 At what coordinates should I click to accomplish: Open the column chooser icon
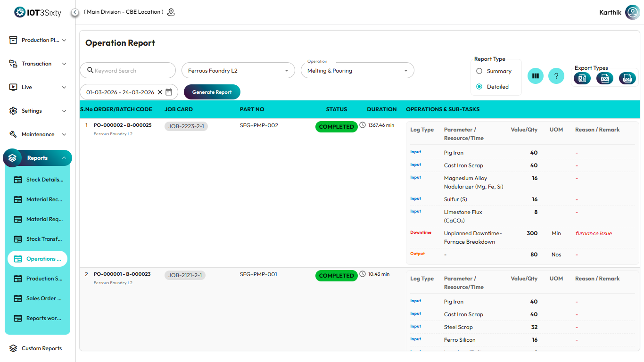pyautogui.click(x=535, y=76)
